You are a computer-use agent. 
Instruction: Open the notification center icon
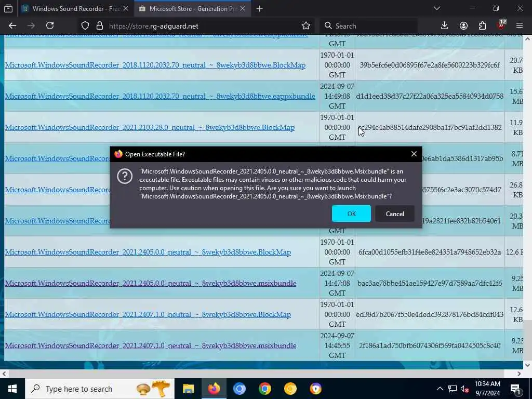516,389
